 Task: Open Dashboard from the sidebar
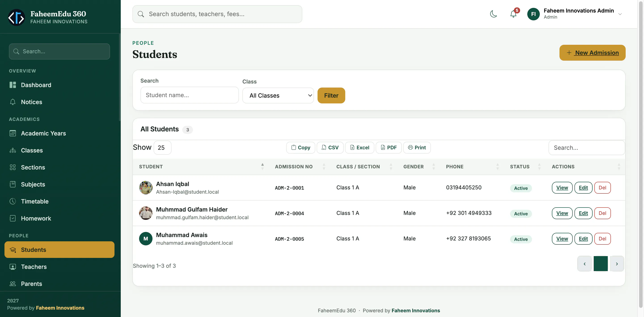click(59, 85)
